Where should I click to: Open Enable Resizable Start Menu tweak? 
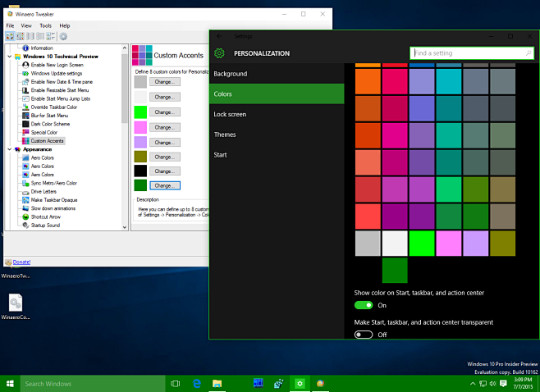(60, 90)
